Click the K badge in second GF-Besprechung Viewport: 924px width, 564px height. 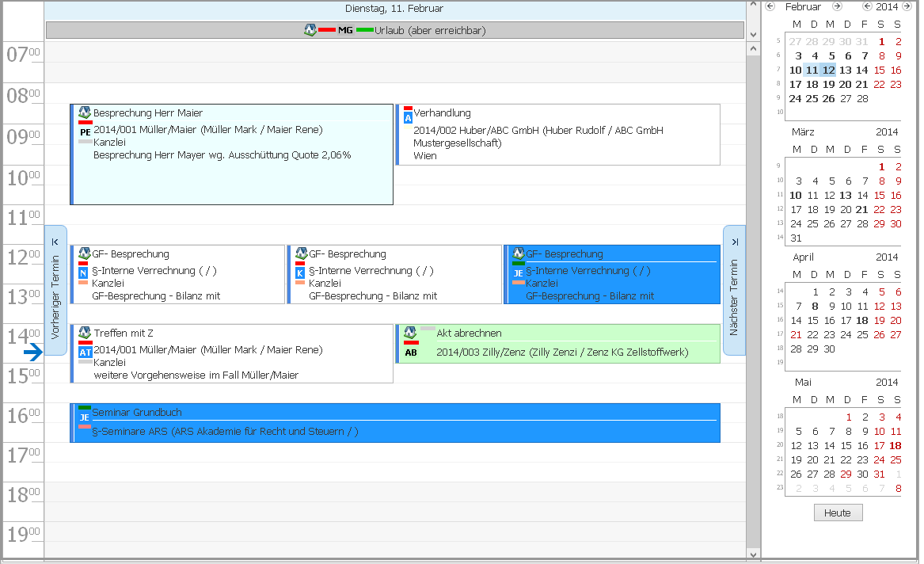(x=300, y=273)
